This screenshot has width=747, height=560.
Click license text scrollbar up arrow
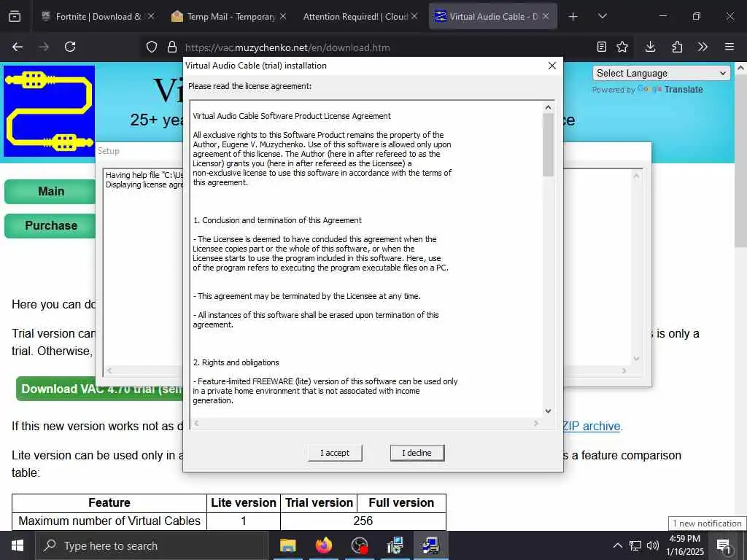548,108
